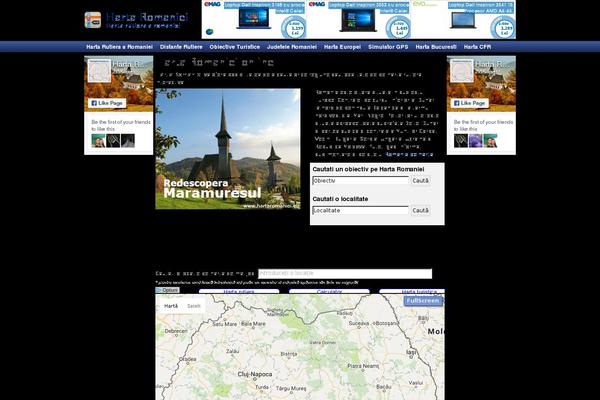Viewport: 600px width, 400px height.
Task: Open the page profile picture in the left Facebook widget
Action: [x=99, y=71]
